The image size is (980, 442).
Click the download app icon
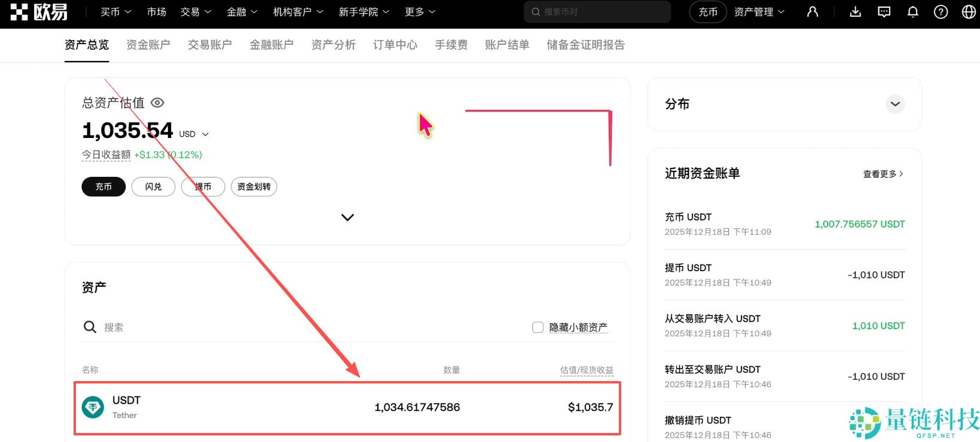coord(855,12)
